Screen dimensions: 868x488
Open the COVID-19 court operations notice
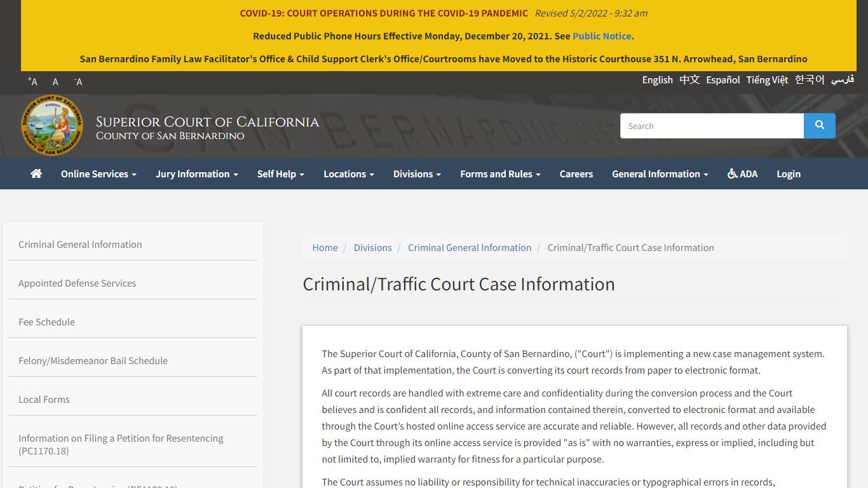tap(384, 13)
